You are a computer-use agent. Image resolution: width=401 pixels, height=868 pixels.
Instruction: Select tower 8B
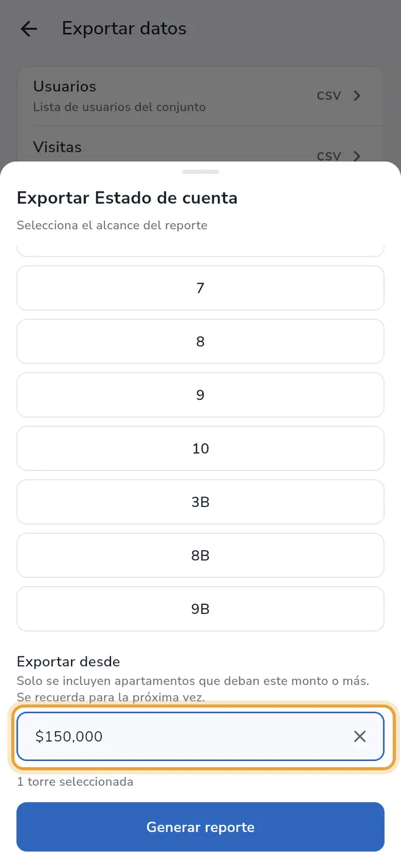(200, 556)
